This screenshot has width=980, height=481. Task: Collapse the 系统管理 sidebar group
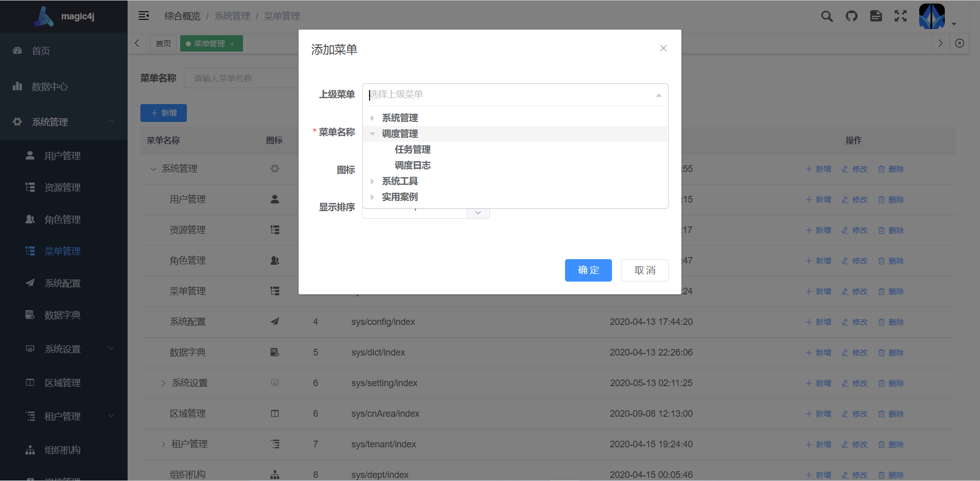tap(111, 121)
